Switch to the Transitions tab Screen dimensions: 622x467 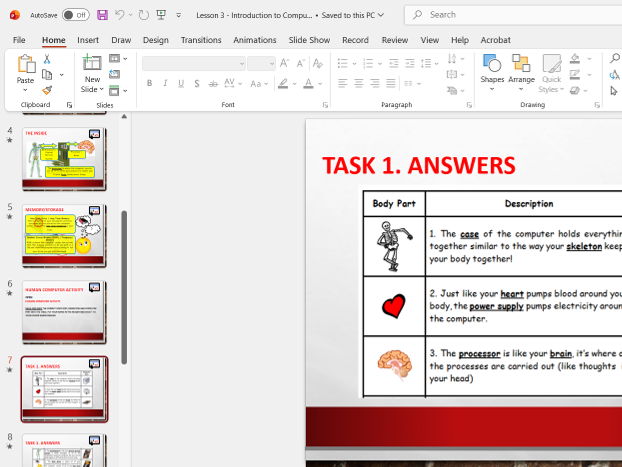point(201,40)
